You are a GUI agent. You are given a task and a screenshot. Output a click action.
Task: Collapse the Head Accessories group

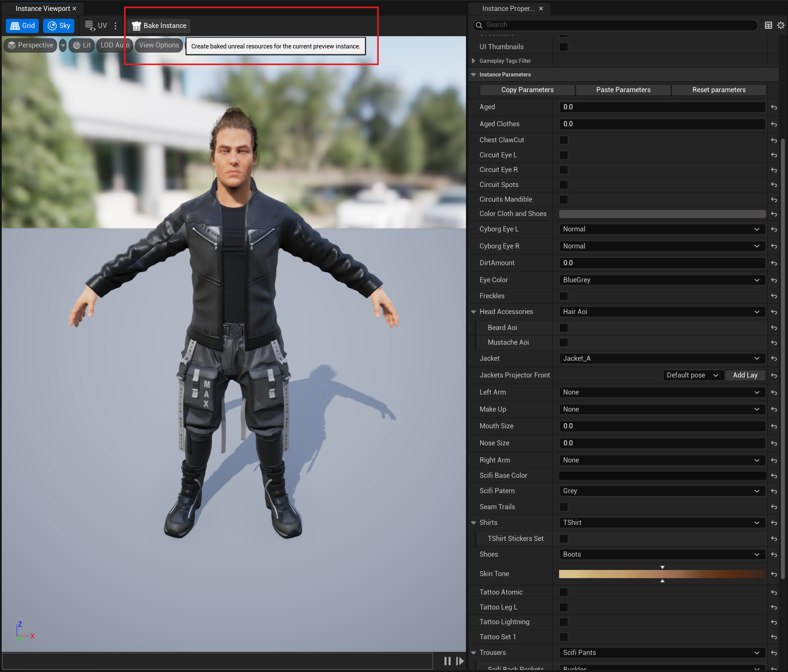pyautogui.click(x=473, y=312)
